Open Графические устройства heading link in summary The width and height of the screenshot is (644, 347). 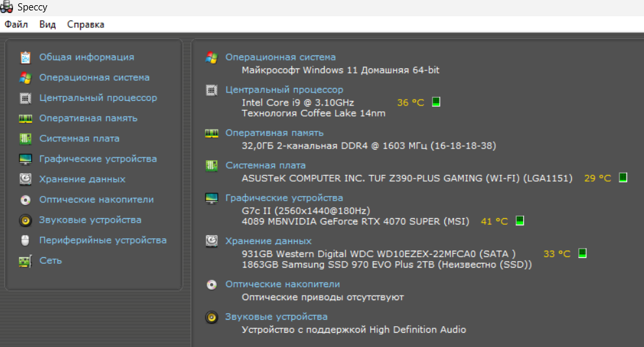(x=284, y=198)
